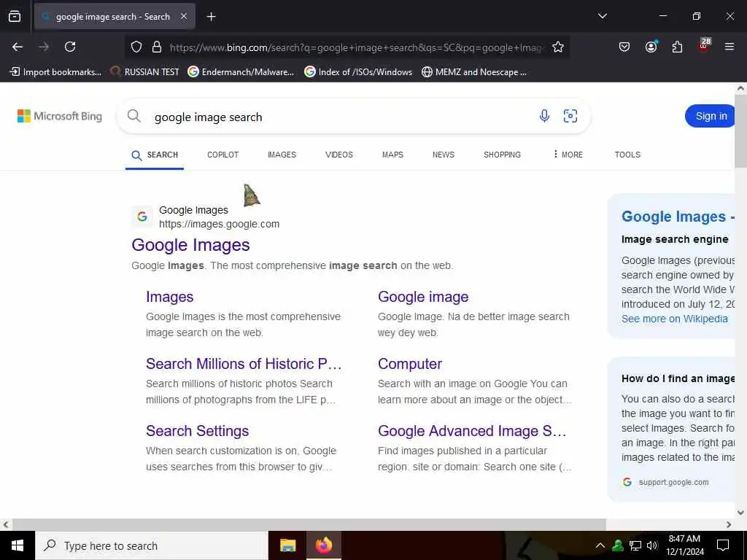Go to Microsoft Bing home logo
The width and height of the screenshot is (747, 560).
point(60,116)
